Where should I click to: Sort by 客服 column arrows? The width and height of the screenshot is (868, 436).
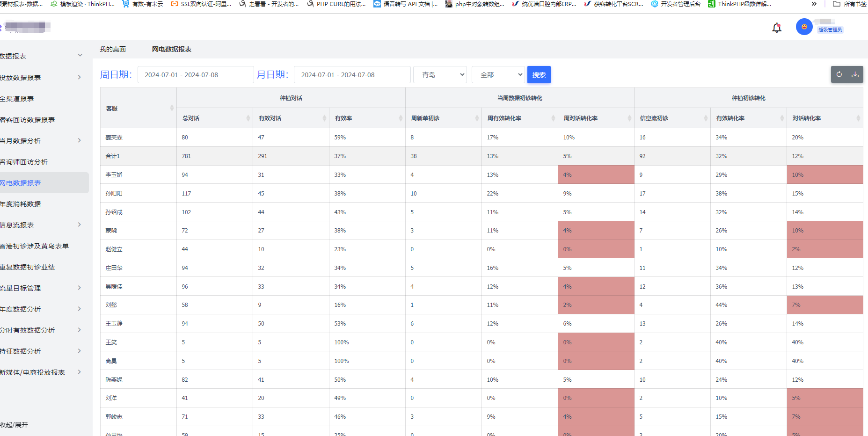(x=172, y=108)
